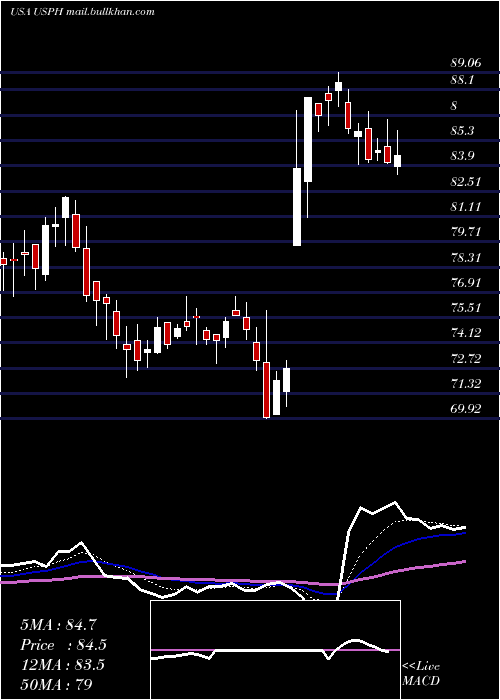This screenshot has width=500, height=700.
Task: Select the 88.1 price level label
Action: point(462,80)
